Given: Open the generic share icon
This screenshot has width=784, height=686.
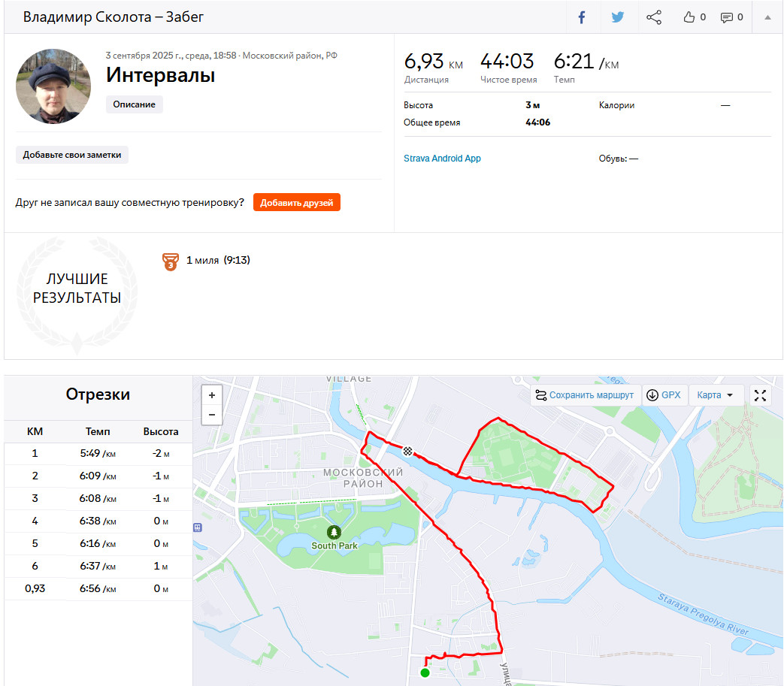Looking at the screenshot, I should tap(653, 17).
